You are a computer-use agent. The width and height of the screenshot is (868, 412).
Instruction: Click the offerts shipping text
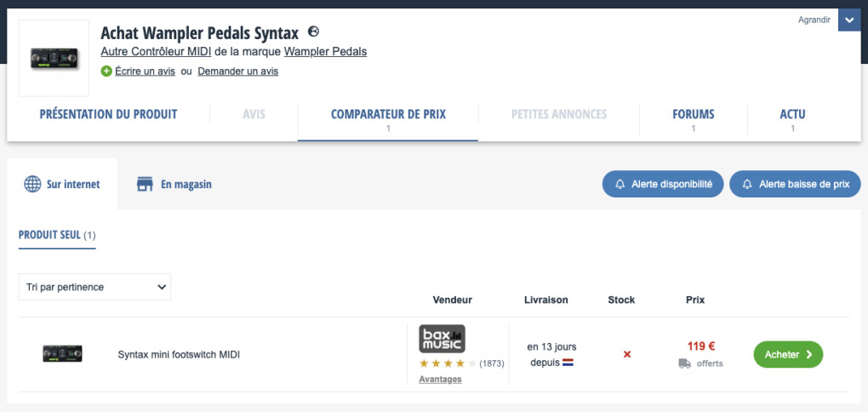tap(710, 363)
